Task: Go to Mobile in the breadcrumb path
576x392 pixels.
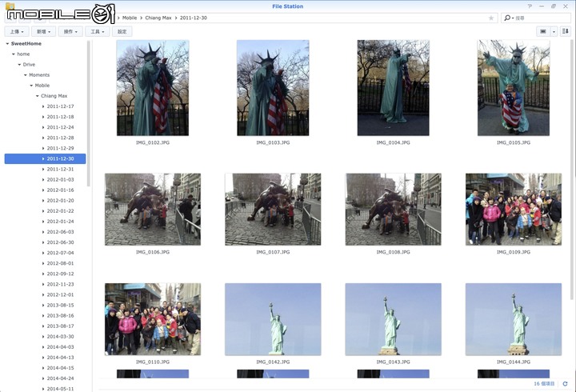Action: point(130,18)
